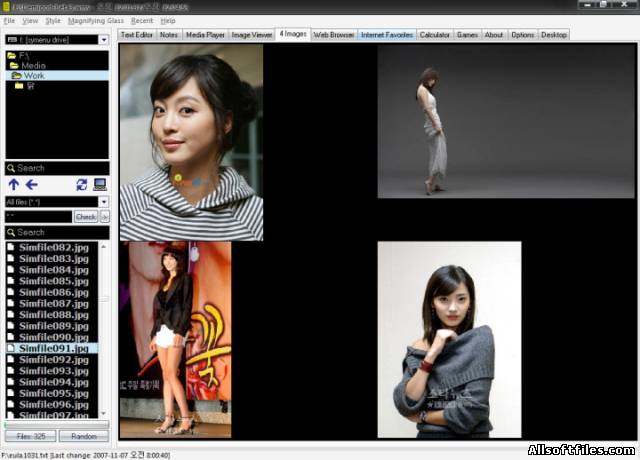Viewport: 640px width, 460px height.
Task: Click the F:\ folder icon
Action: click(x=12, y=56)
